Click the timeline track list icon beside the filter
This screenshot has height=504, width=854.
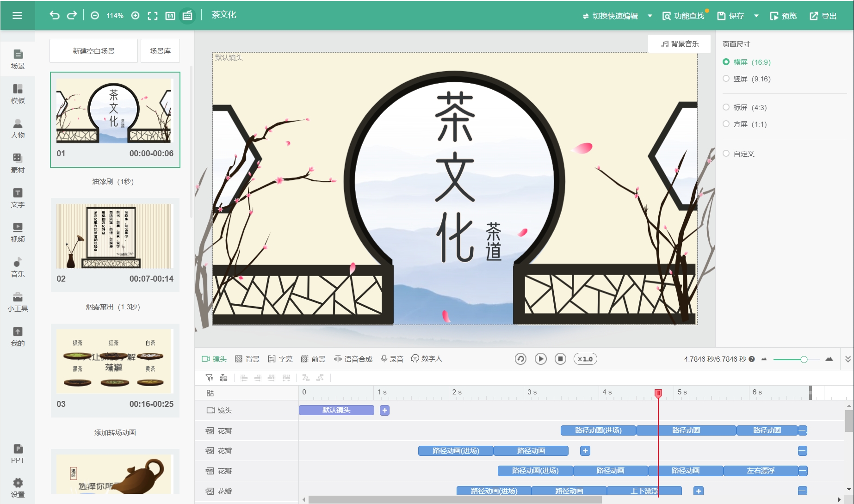pyautogui.click(x=224, y=378)
